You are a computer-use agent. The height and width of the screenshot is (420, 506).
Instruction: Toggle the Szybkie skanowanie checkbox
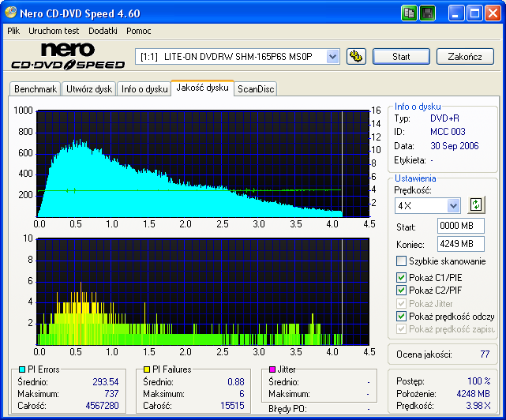coord(401,261)
